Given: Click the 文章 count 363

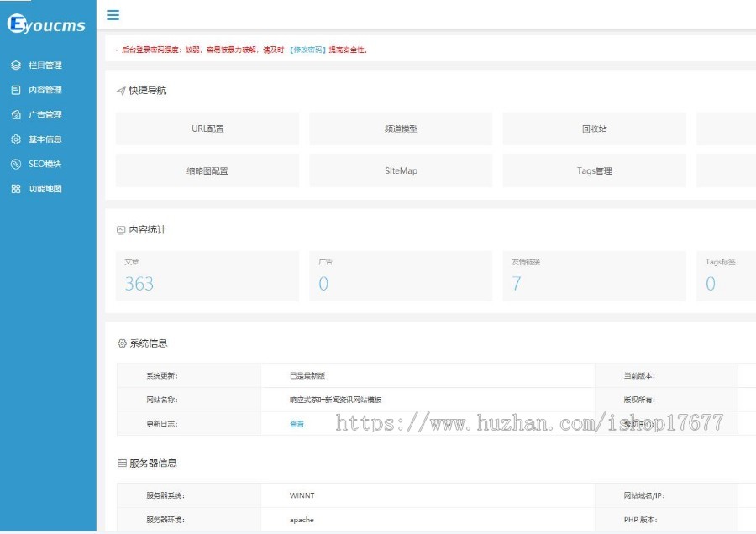Looking at the screenshot, I should [139, 284].
